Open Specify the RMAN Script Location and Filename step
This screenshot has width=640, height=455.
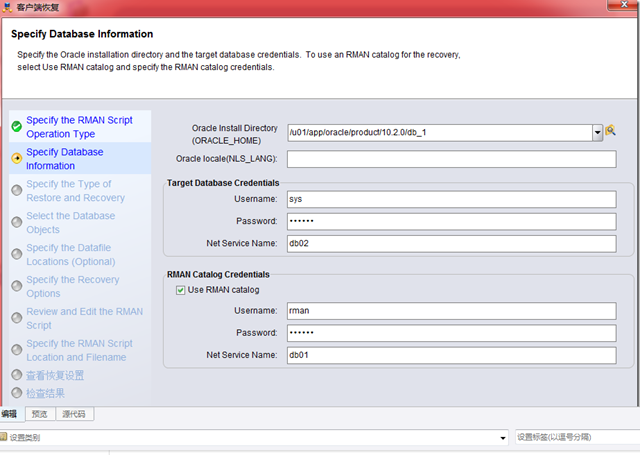click(79, 350)
